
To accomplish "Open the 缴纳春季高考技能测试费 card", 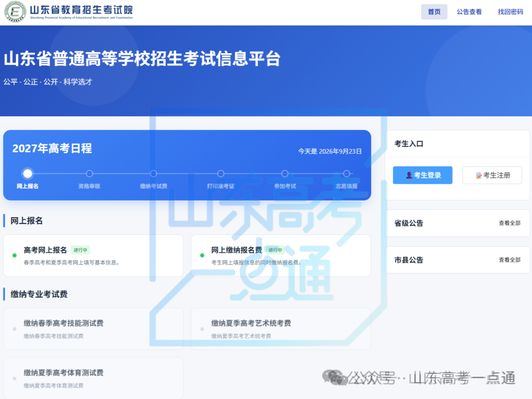I will pos(93,329).
